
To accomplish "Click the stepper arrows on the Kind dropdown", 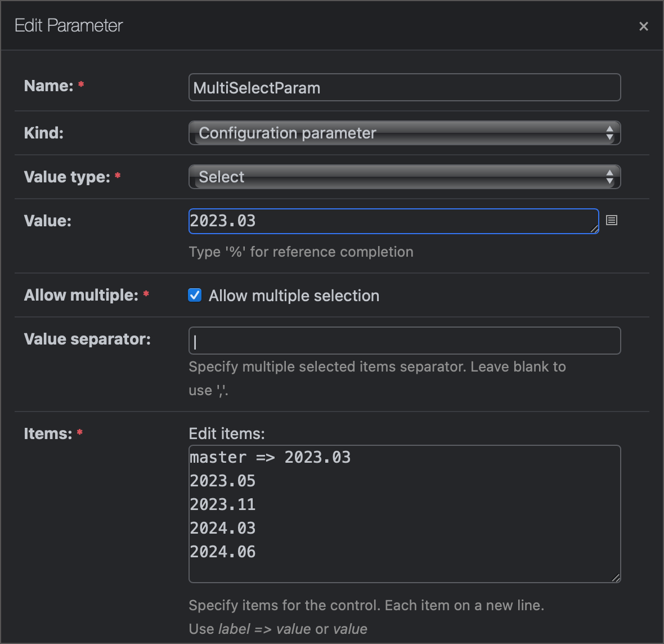I will (610, 133).
